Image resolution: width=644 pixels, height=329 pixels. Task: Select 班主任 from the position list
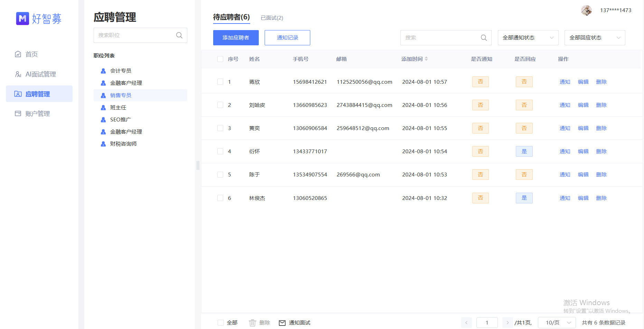click(119, 107)
